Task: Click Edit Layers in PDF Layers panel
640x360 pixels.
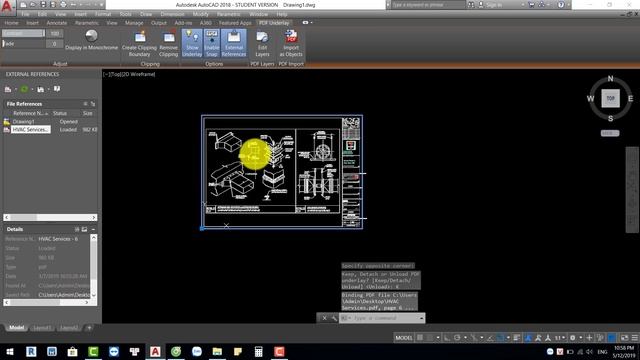Action: [x=262, y=43]
